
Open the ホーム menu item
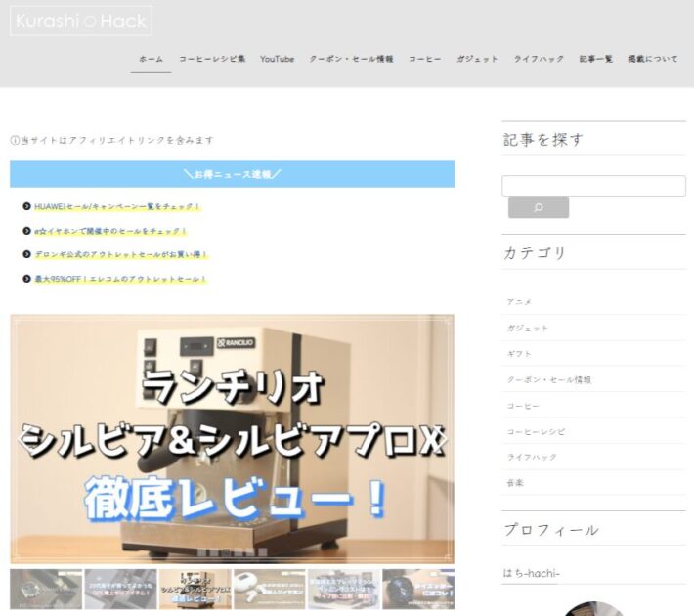[151, 59]
